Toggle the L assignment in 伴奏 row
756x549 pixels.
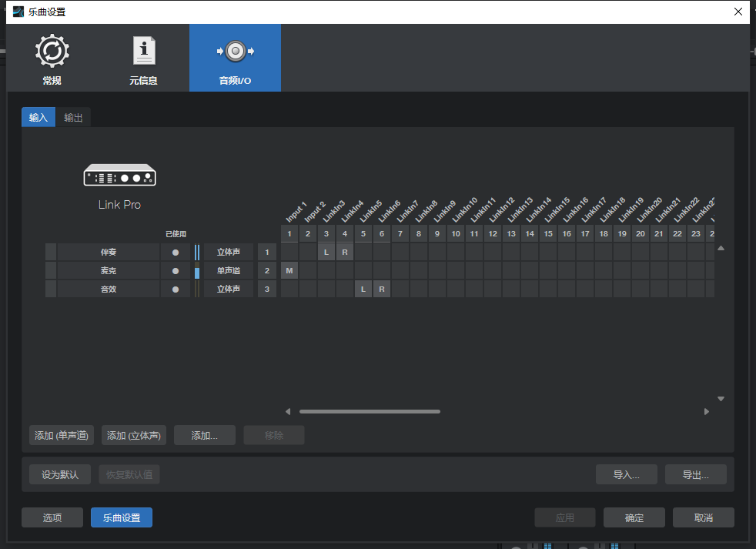[x=326, y=252]
